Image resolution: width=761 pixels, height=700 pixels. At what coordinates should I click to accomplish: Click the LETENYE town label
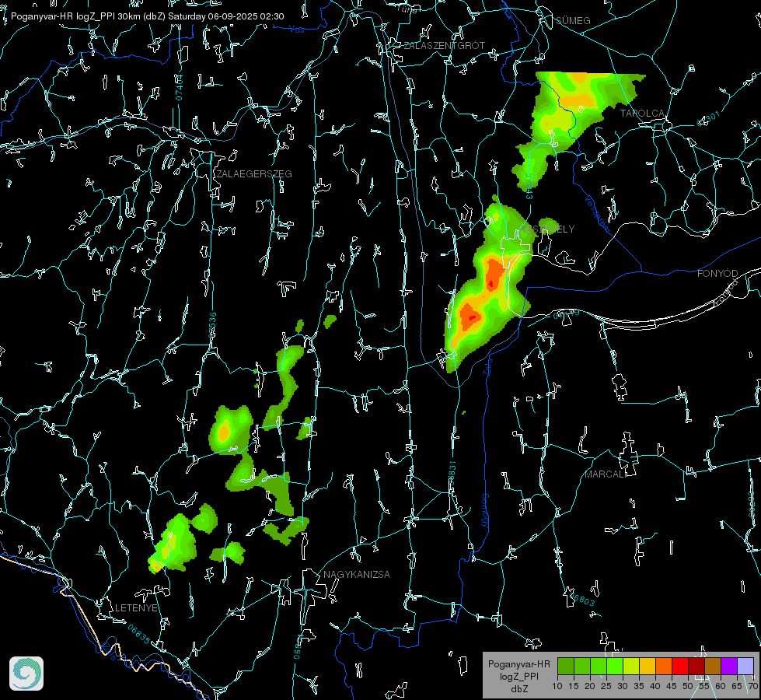(136, 608)
